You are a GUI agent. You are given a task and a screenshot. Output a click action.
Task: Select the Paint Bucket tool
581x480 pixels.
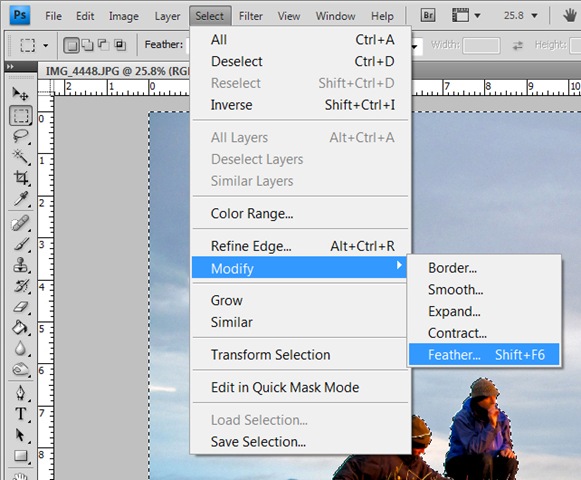(20, 328)
